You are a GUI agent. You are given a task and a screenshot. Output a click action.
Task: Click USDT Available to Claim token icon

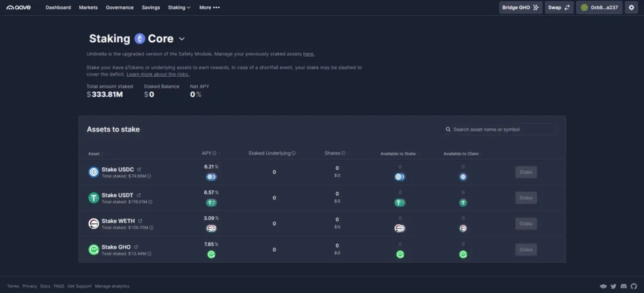click(463, 202)
